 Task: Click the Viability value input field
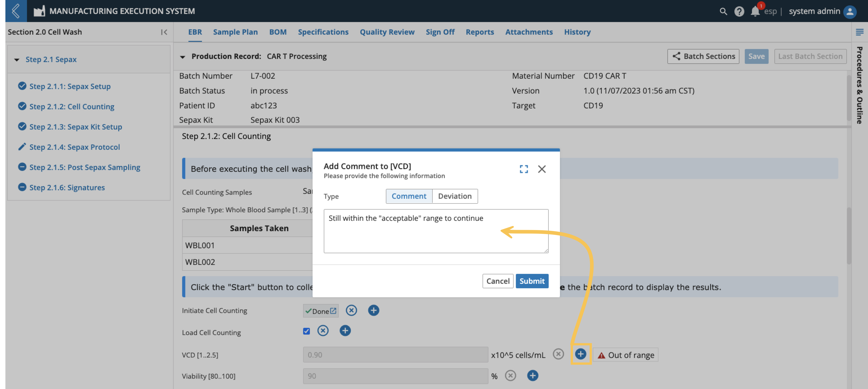tap(395, 376)
